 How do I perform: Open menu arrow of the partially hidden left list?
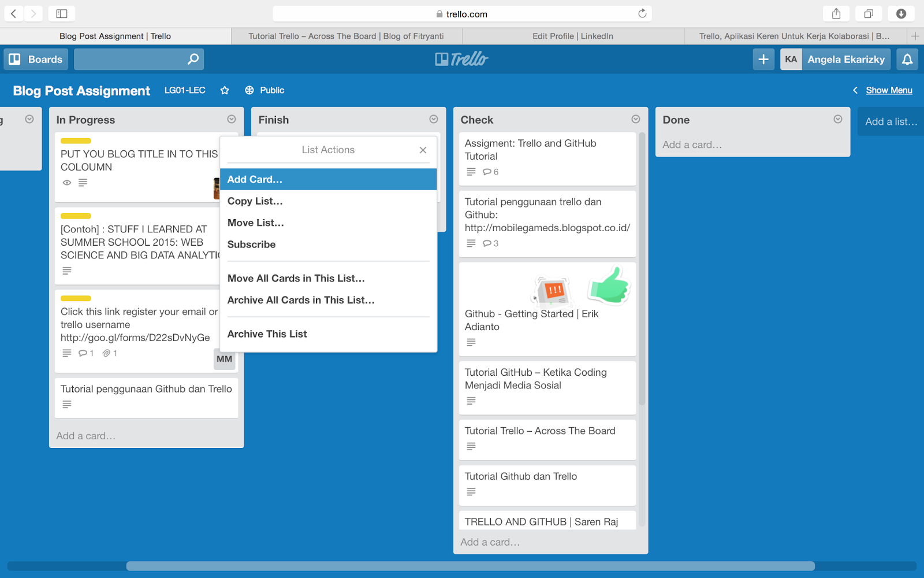[29, 119]
